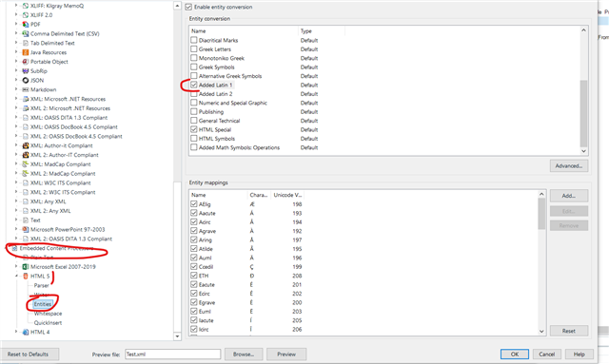The width and height of the screenshot is (609, 364).
Task: Click the XML: Microsoft .NET Resources icon
Action: click(x=26, y=99)
